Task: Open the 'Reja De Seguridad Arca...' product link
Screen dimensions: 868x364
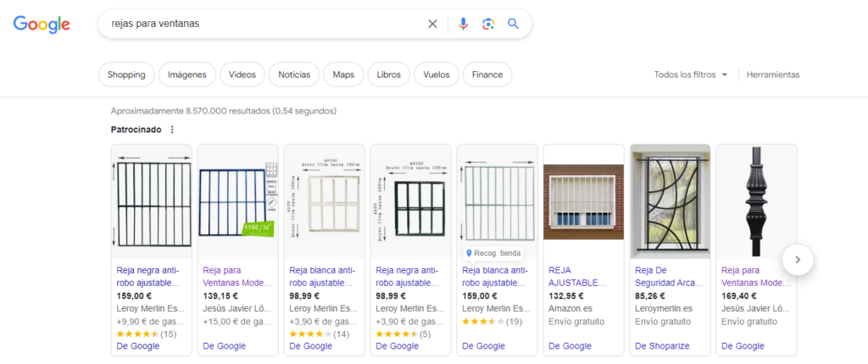Action: click(670, 277)
